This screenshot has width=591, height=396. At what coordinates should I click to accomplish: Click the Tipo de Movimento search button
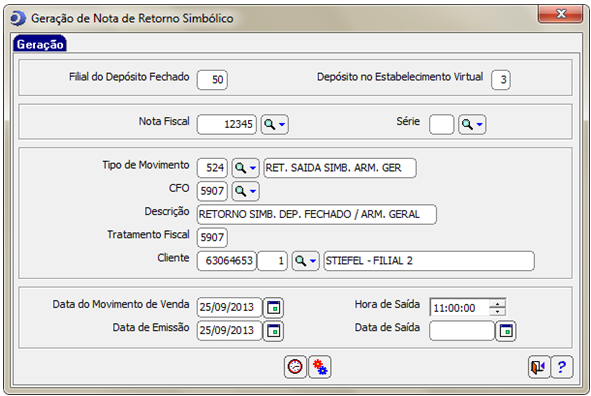pyautogui.click(x=245, y=168)
